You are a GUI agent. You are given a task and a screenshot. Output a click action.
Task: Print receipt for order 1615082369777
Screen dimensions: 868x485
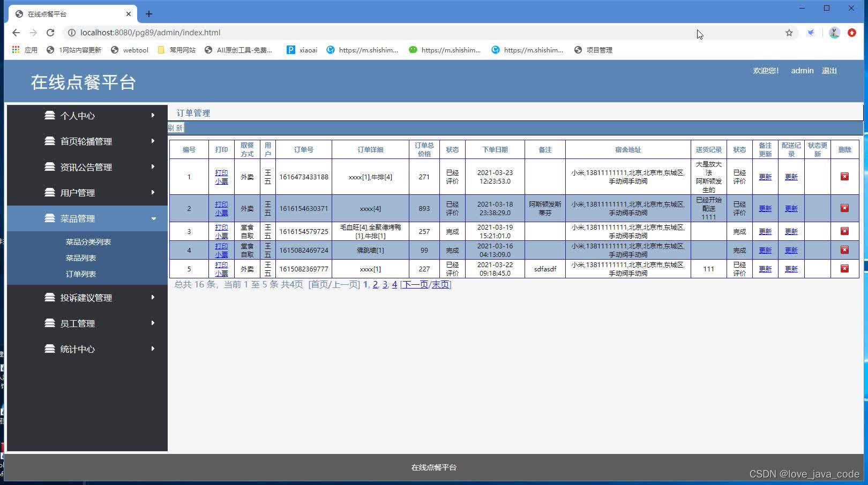pos(221,269)
